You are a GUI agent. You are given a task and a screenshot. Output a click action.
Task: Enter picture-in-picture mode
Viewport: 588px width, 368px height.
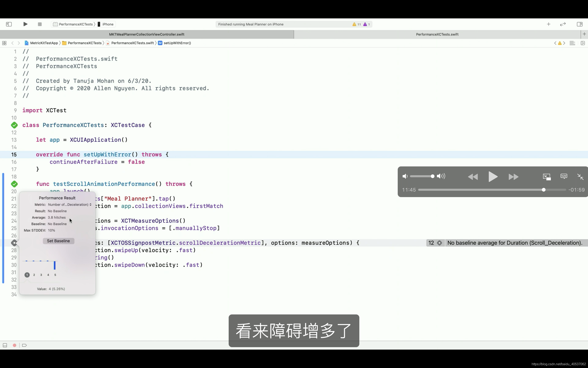(x=547, y=177)
